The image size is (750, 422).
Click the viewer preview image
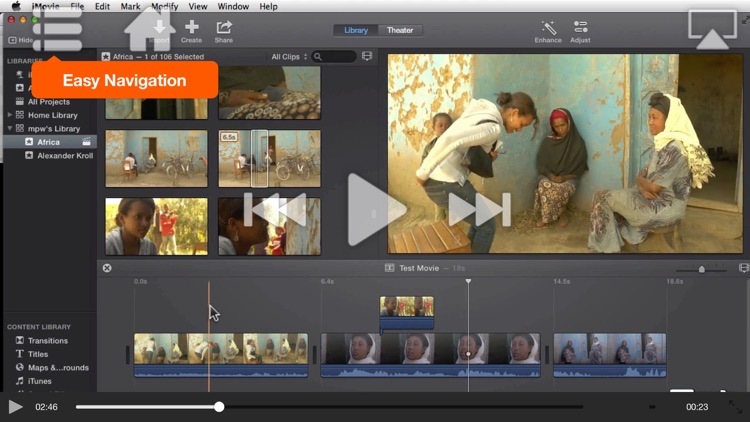point(565,153)
